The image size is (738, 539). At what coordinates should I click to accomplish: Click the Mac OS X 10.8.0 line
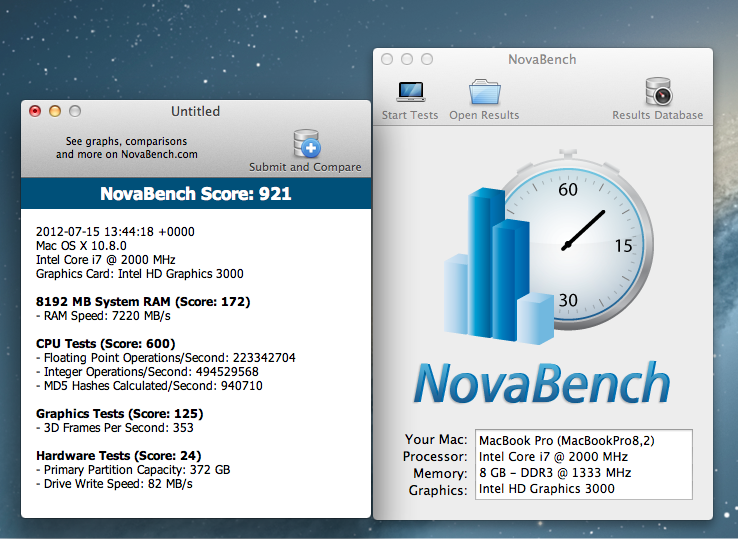(x=81, y=246)
